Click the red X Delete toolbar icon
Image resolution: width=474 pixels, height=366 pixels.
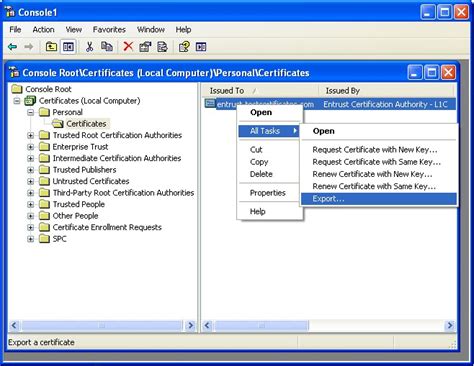pos(128,47)
